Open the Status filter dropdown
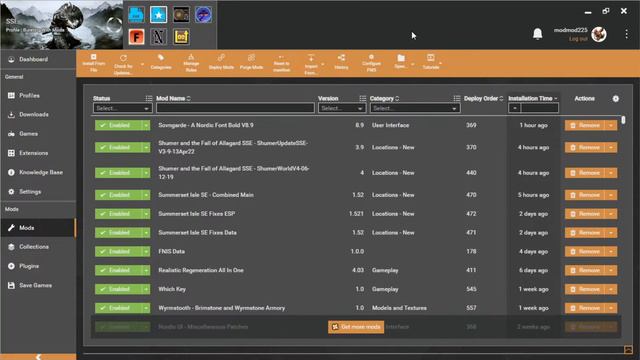This screenshot has height=360, width=640. pyautogui.click(x=122, y=108)
